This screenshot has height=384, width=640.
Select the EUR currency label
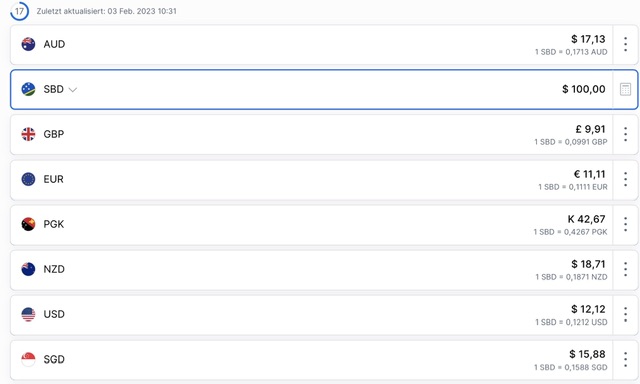point(53,179)
